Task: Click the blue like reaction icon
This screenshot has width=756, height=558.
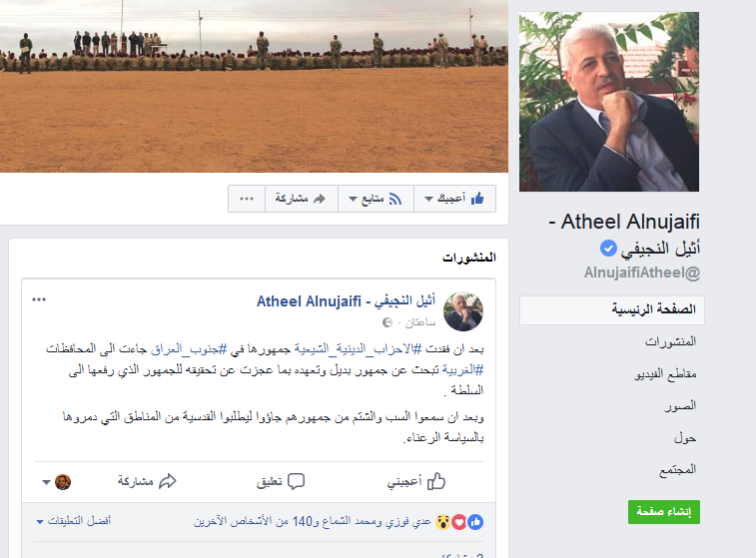Action: (x=475, y=522)
